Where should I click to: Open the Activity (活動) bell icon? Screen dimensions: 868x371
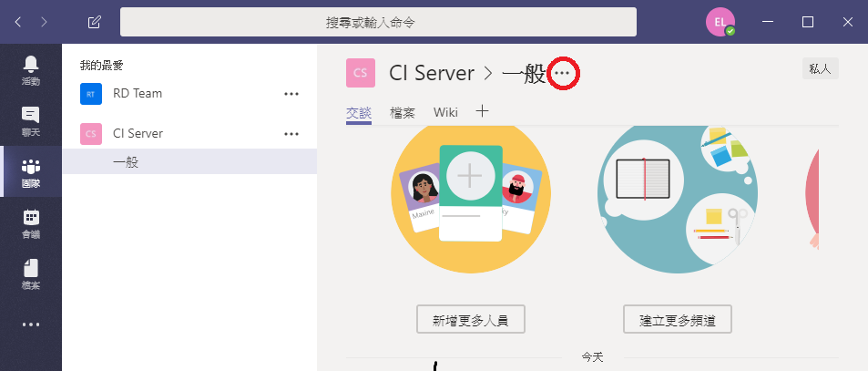30,71
